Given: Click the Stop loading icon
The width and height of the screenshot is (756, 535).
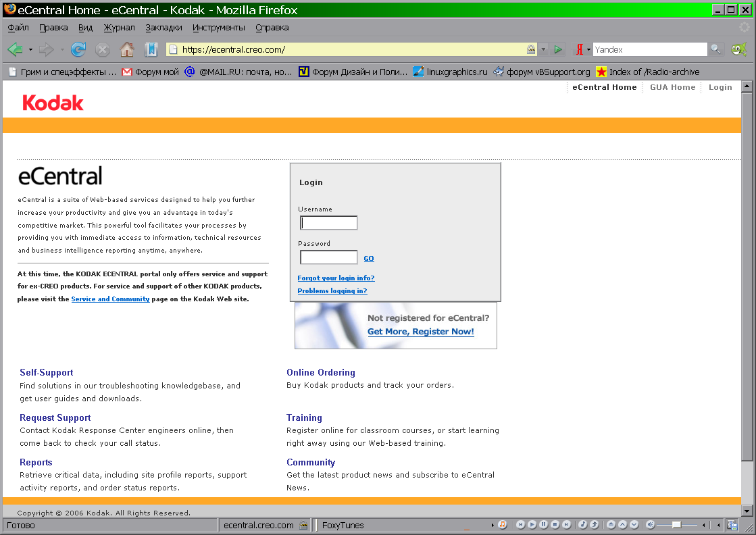Looking at the screenshot, I should (103, 49).
